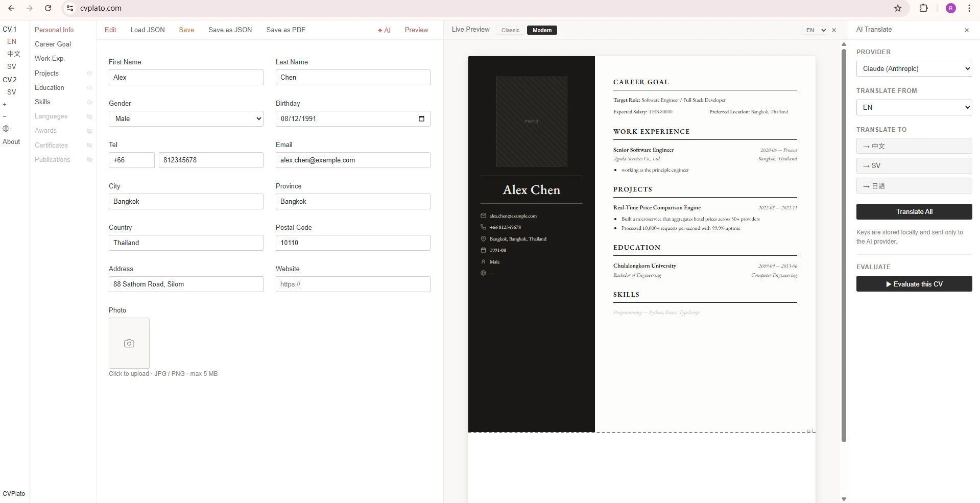The width and height of the screenshot is (980, 503).
Task: Close the Live Preview panel
Action: pyautogui.click(x=834, y=30)
